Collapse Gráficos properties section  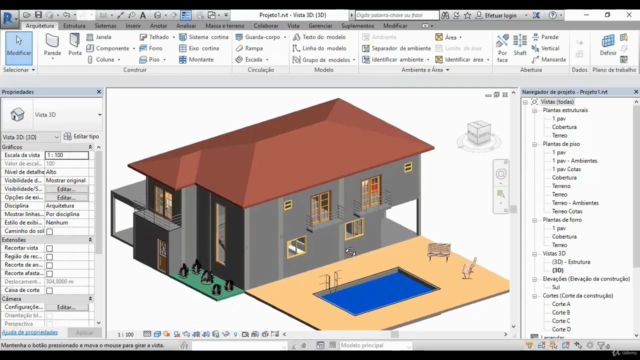click(90, 147)
